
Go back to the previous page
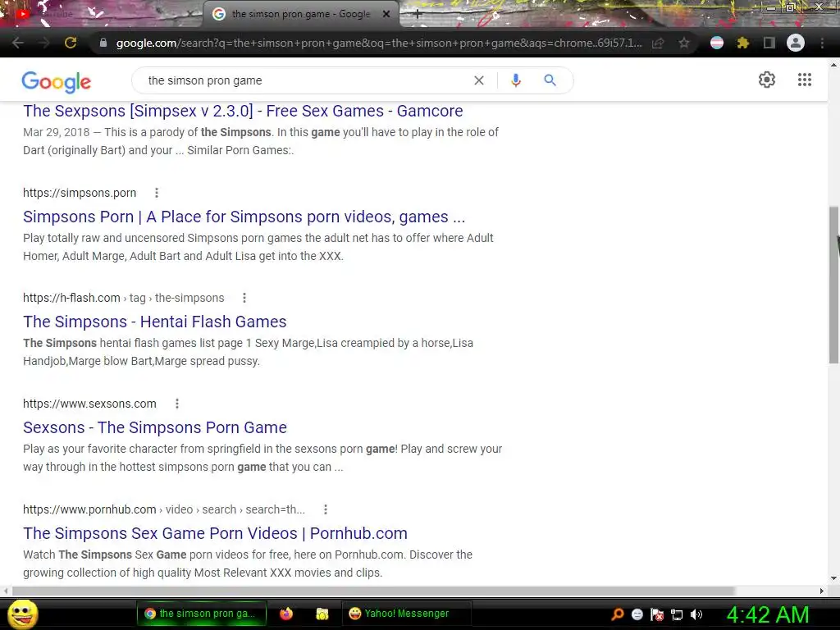(18, 43)
